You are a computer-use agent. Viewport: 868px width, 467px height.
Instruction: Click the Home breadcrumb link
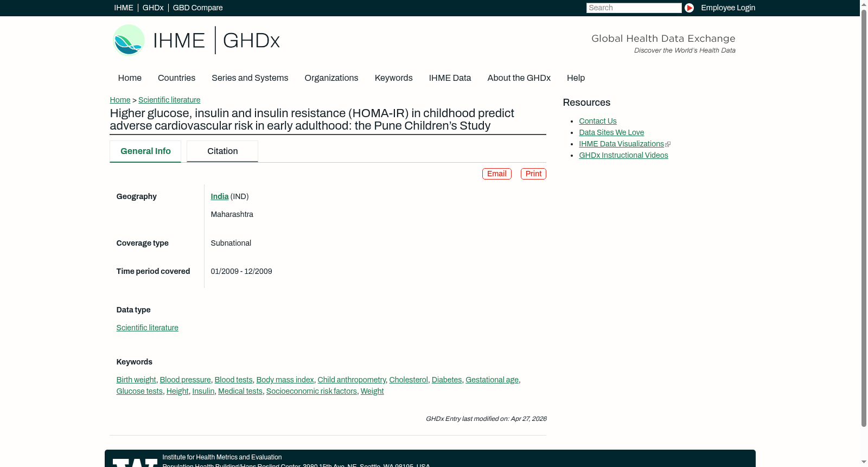coord(120,100)
